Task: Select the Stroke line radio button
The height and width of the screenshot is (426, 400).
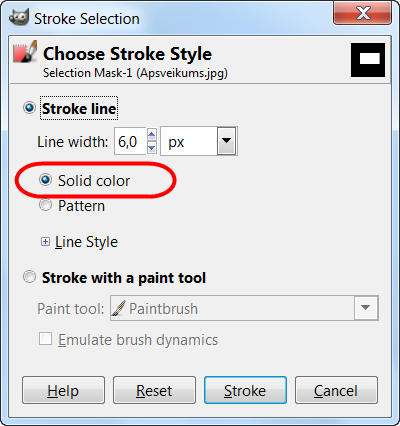Action: [x=29, y=108]
